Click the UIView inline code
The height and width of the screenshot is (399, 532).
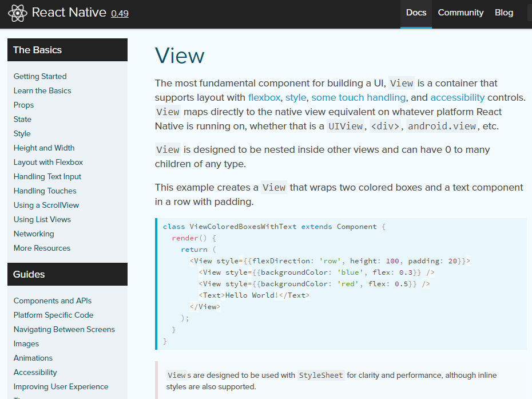coord(346,127)
